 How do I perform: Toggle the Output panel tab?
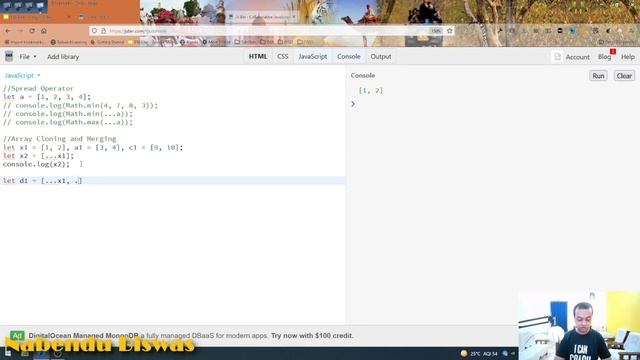pos(381,56)
